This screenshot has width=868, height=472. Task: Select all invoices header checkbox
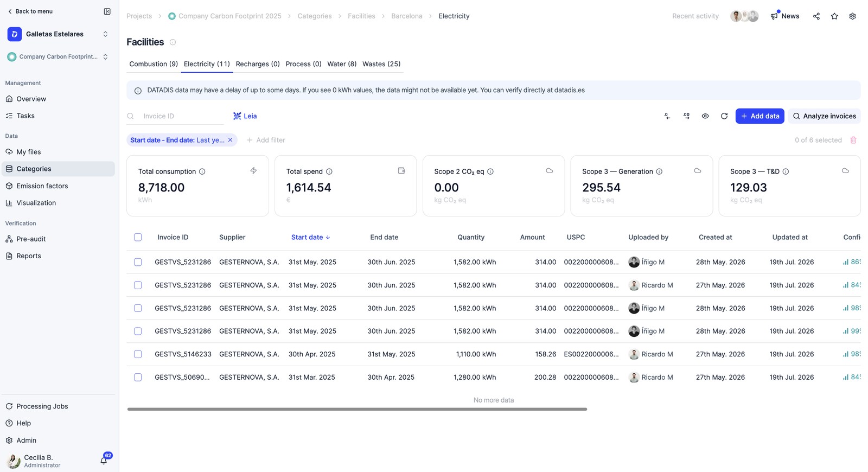click(138, 237)
